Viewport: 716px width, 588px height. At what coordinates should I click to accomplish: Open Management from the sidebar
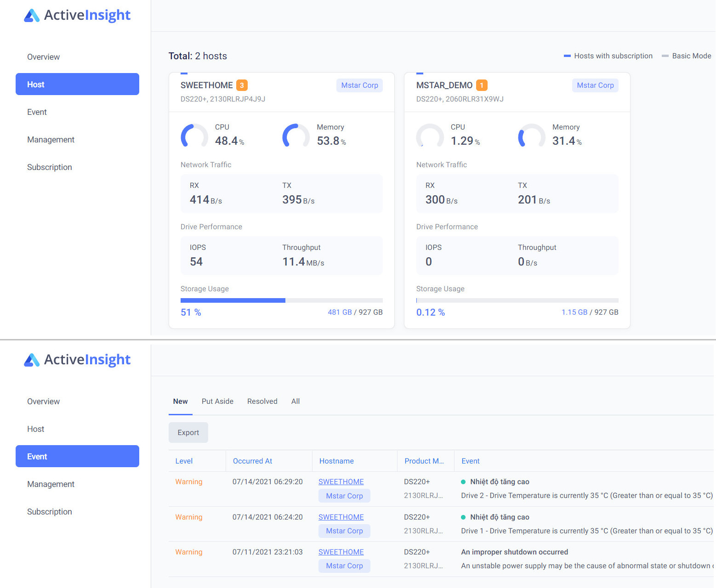point(51,139)
